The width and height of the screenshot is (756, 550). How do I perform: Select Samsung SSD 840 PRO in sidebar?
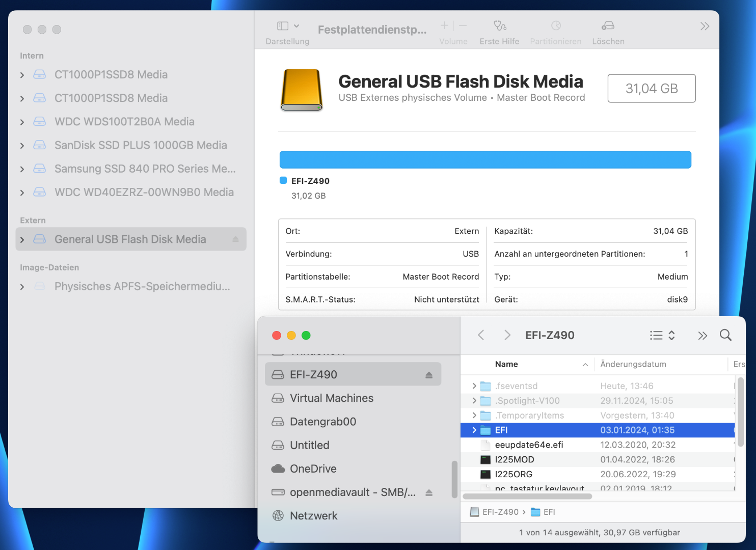(145, 169)
